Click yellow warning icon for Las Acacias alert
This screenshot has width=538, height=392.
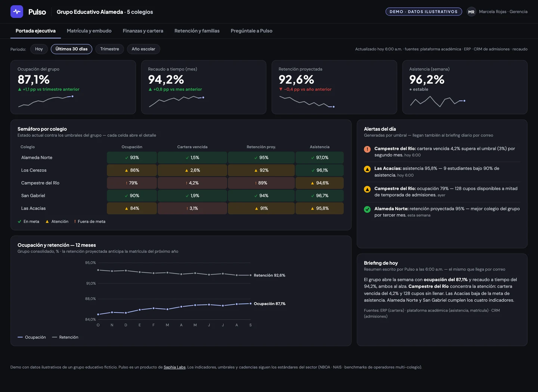(367, 169)
